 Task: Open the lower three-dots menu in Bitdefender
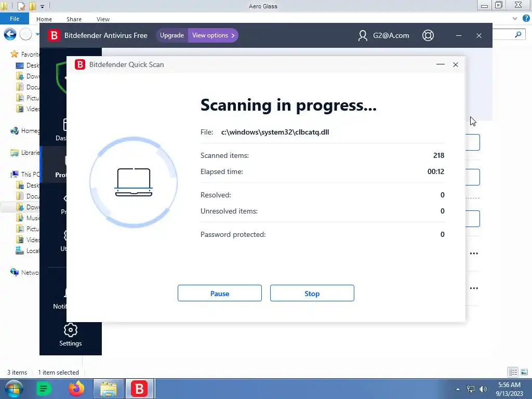click(x=474, y=288)
